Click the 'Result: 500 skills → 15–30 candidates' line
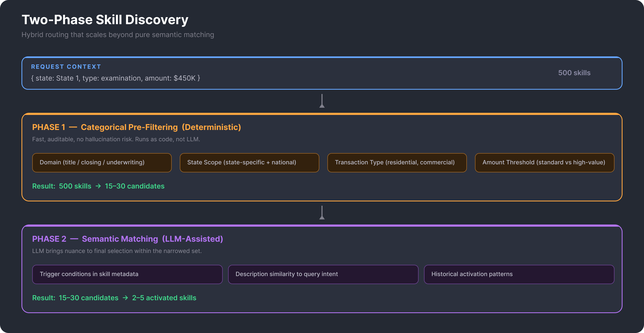Screen dimensions: 644x333 click(98, 186)
